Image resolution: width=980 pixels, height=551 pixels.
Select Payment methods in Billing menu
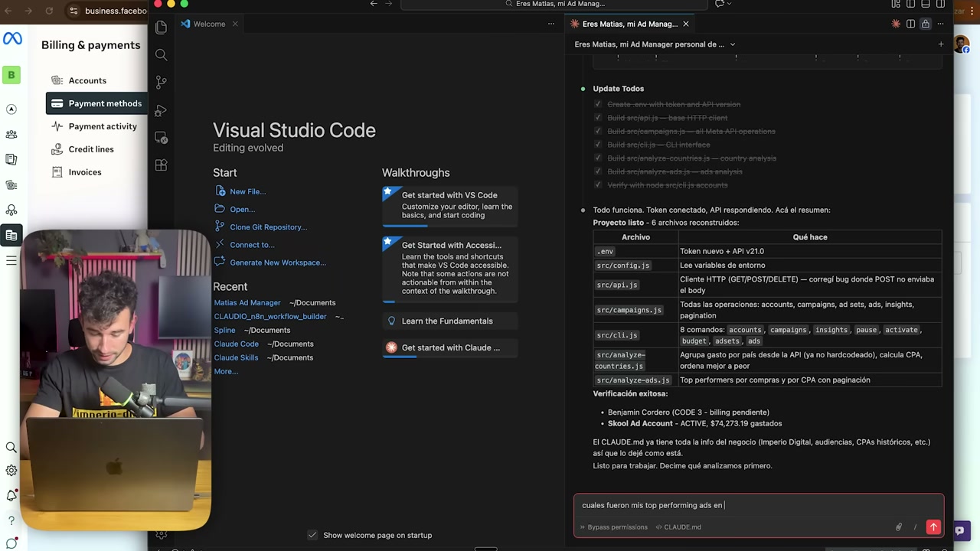(x=96, y=103)
